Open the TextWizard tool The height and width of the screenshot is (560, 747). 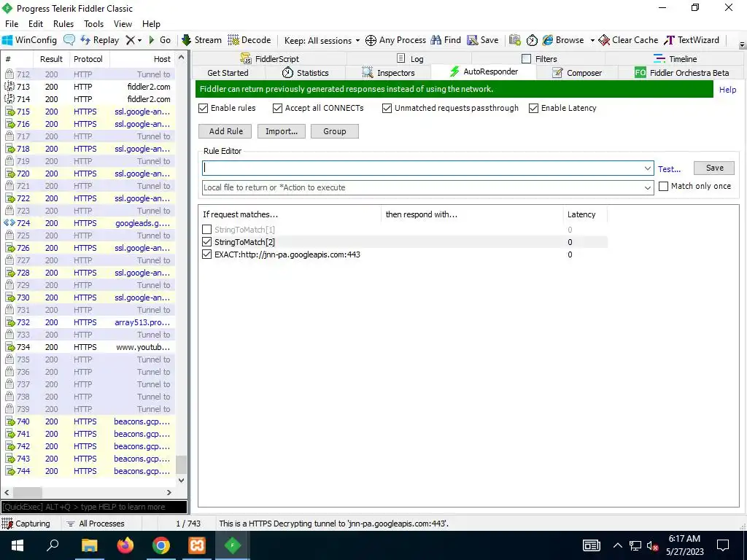click(x=692, y=40)
